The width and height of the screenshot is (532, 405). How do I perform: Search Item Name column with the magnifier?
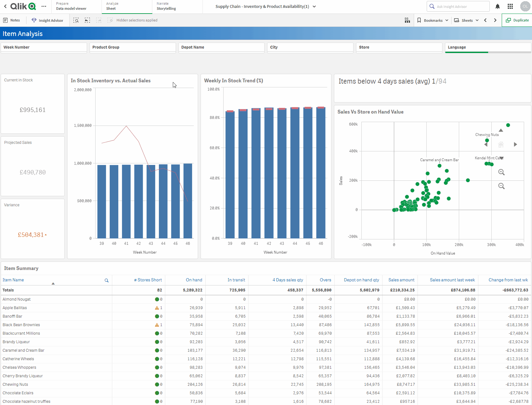106,280
